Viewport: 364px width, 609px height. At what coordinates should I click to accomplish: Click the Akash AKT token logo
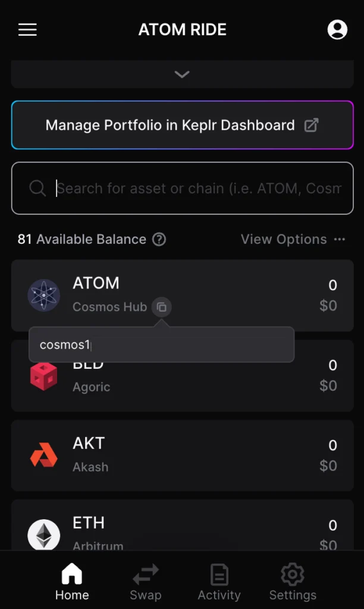click(x=44, y=455)
